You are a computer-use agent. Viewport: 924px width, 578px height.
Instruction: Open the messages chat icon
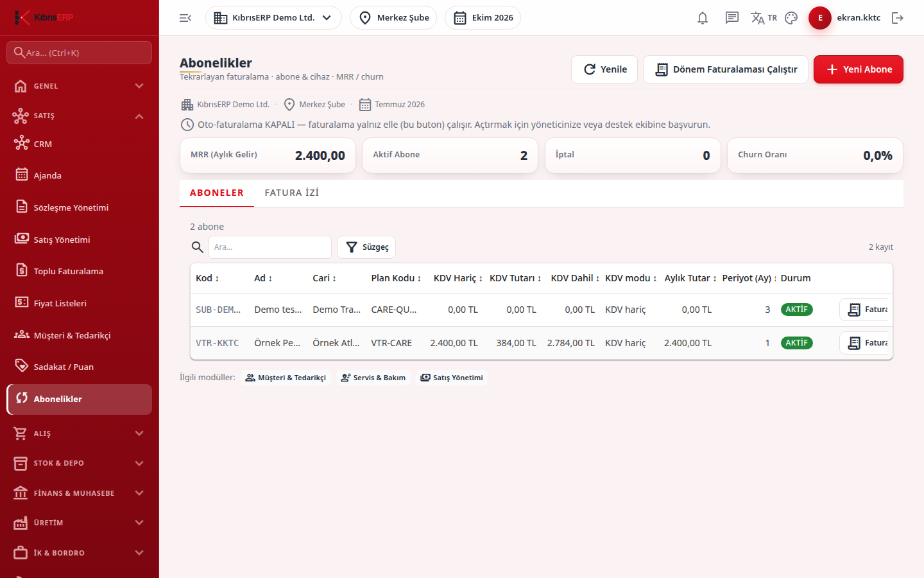pyautogui.click(x=732, y=18)
